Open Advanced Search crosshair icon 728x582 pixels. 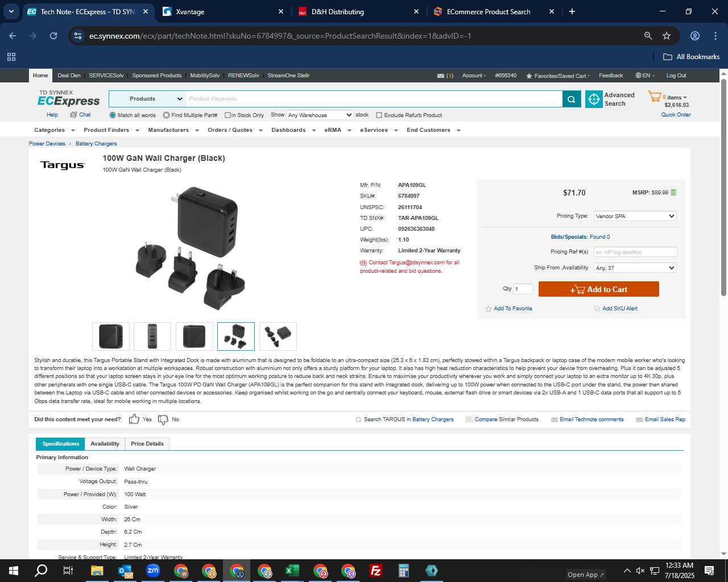pos(594,99)
